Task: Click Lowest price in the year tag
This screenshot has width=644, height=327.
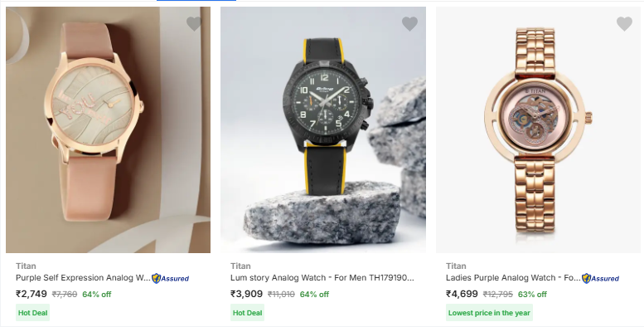Action: (489, 313)
